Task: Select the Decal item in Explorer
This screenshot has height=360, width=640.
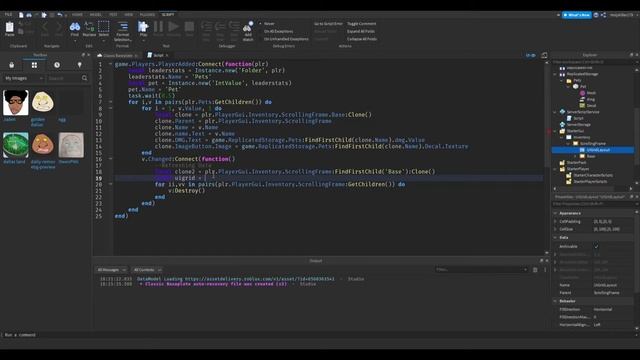Action: pos(591,106)
